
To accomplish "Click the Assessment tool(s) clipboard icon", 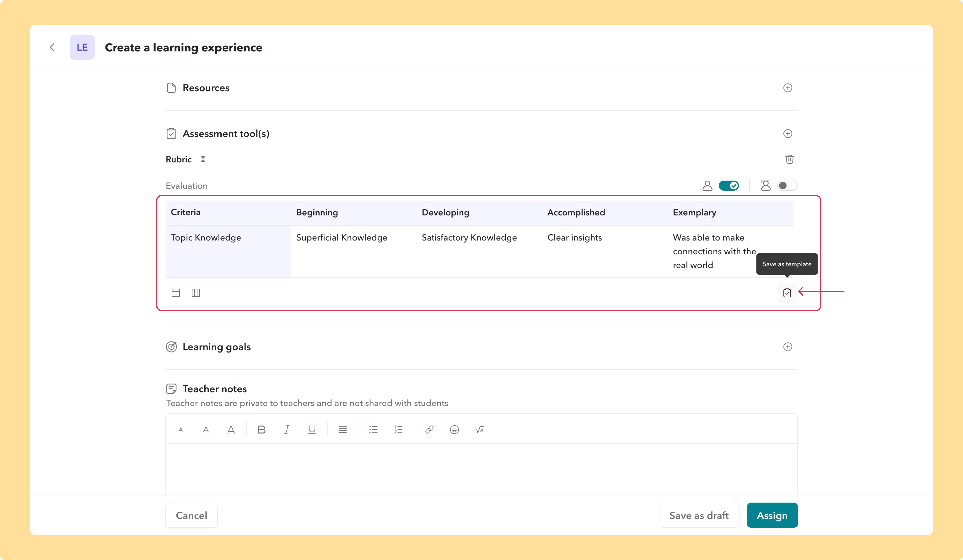I will tap(171, 134).
